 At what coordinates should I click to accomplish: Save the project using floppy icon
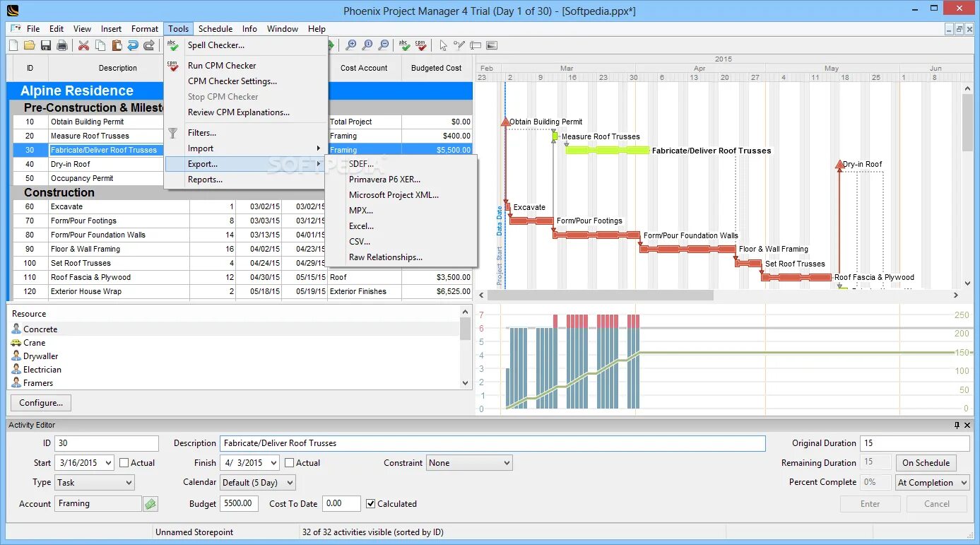tap(46, 45)
